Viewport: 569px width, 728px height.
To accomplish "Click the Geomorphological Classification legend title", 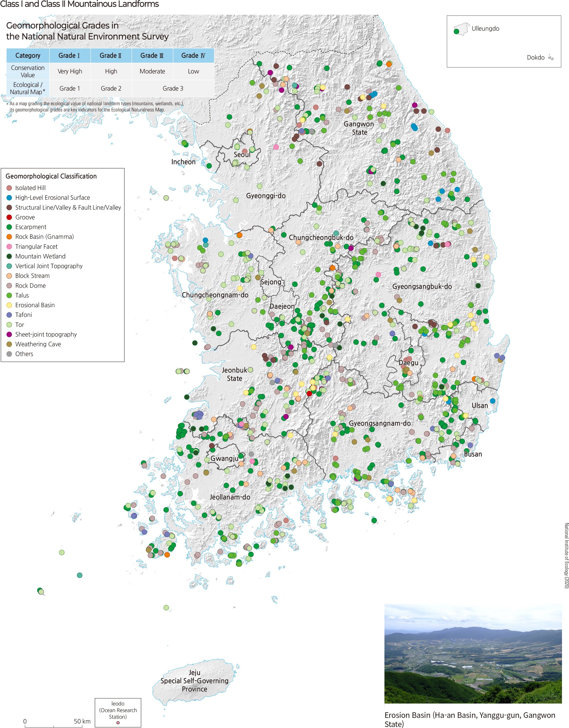I will pyautogui.click(x=51, y=176).
